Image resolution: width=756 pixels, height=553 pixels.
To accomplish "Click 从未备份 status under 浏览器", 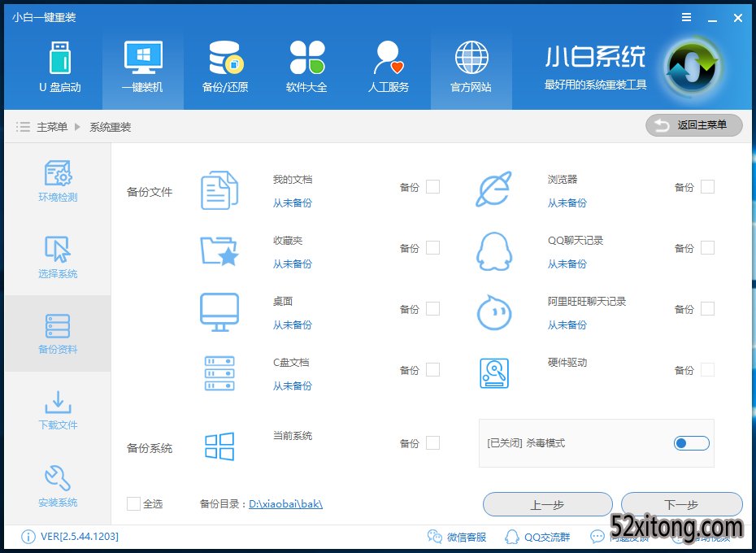I will point(567,203).
